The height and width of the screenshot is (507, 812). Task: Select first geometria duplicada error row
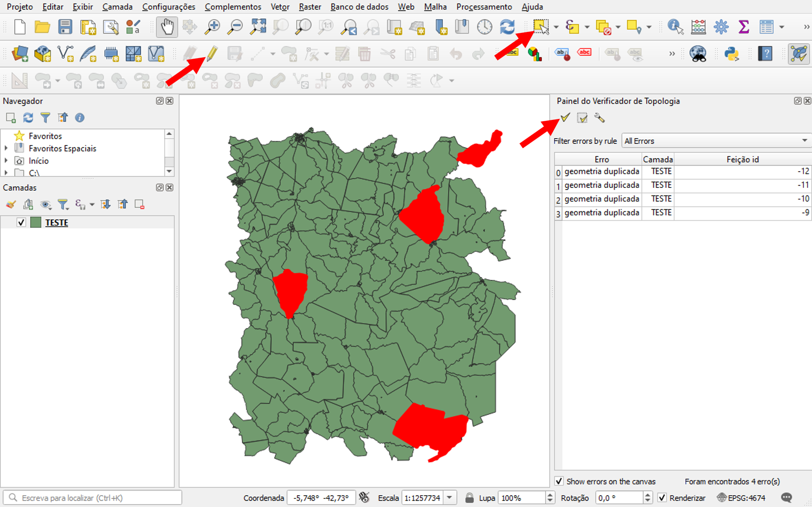point(602,172)
